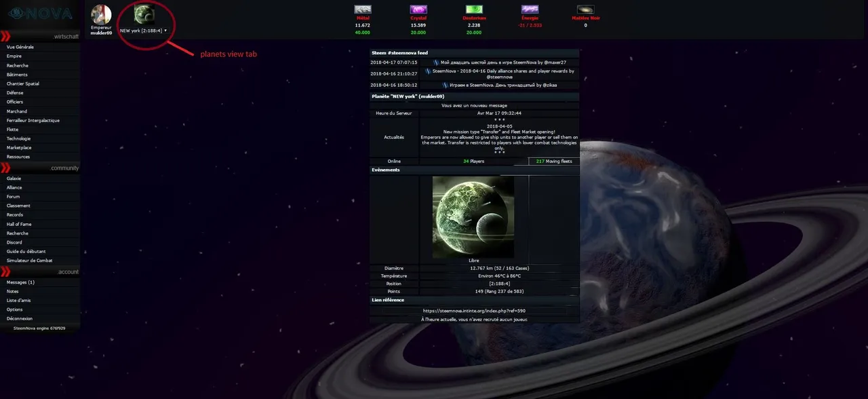The height and width of the screenshot is (399, 868).
Task: Click the NEW york planet picture
Action: coord(473,216)
